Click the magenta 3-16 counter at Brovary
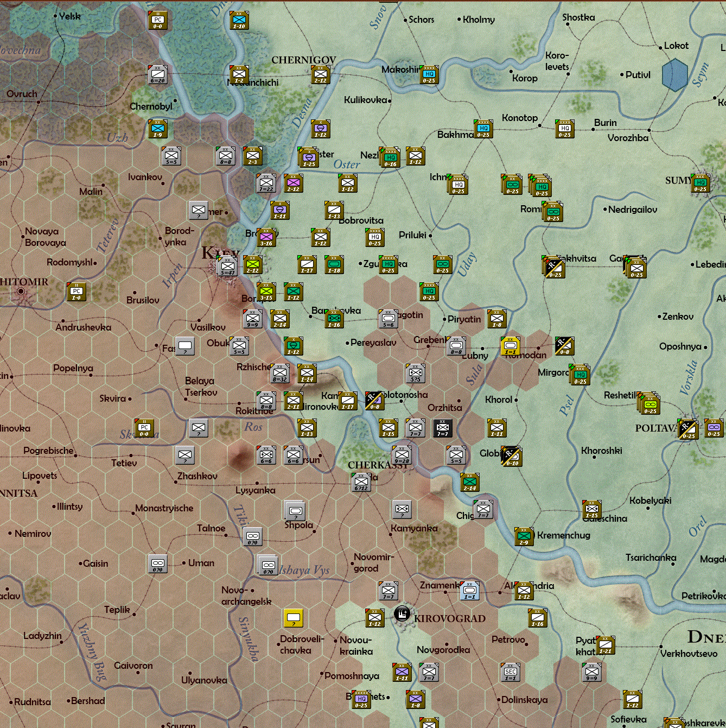This screenshot has width=726, height=728. pos(266,237)
